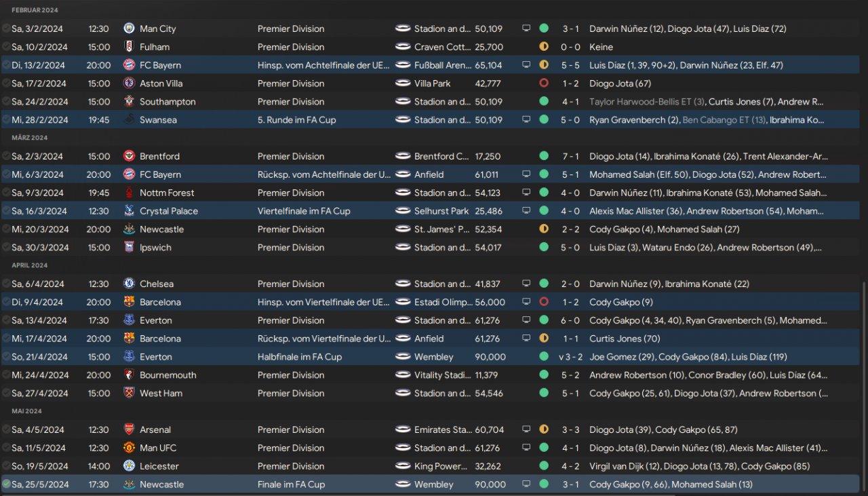Click the Leicester club badge
The height and width of the screenshot is (496, 868).
[129, 466]
